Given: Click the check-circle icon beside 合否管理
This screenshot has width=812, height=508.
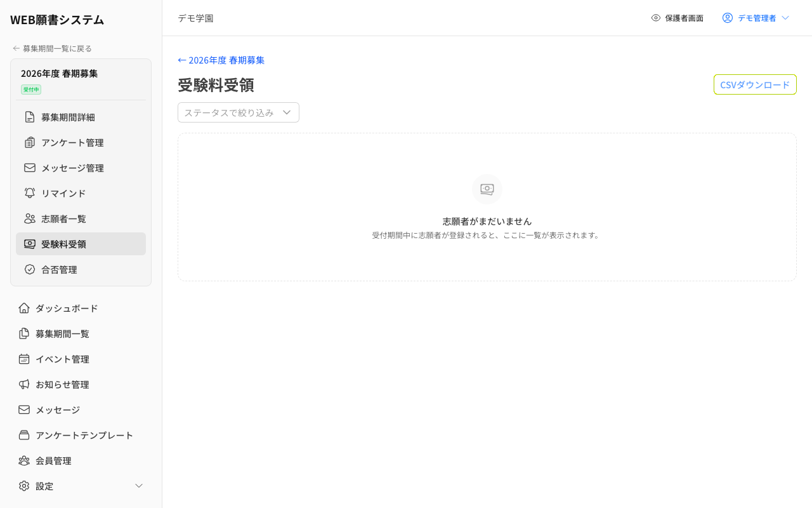Looking at the screenshot, I should pos(30,269).
